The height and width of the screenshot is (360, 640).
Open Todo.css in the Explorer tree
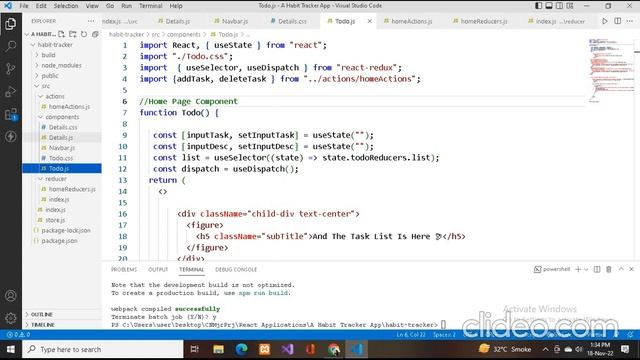click(x=61, y=158)
